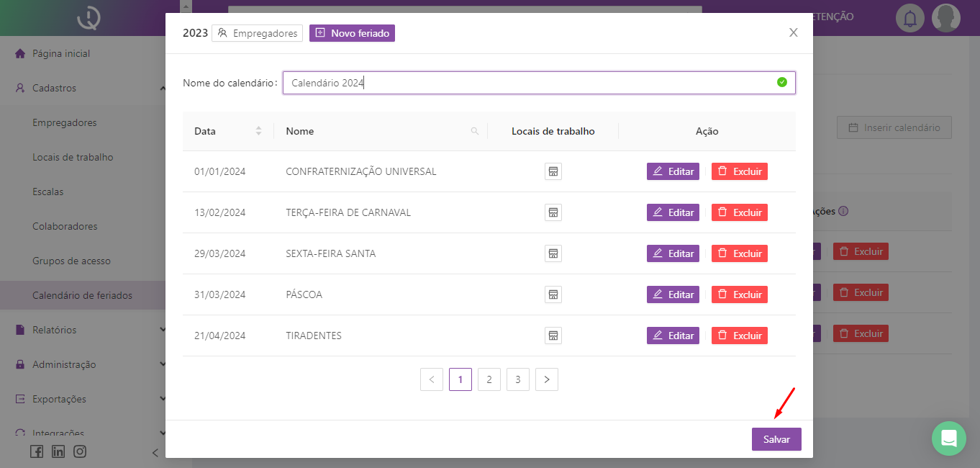This screenshot has width=980, height=468.
Task: Open workplaces icon for Páscoa row
Action: tap(553, 294)
